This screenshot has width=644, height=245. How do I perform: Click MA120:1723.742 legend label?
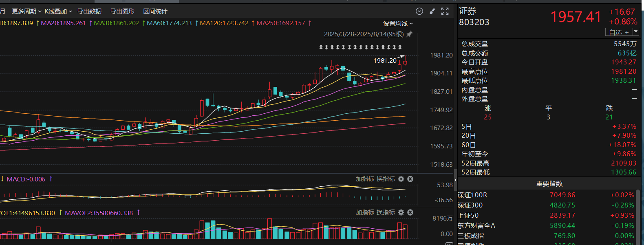tap(224, 23)
